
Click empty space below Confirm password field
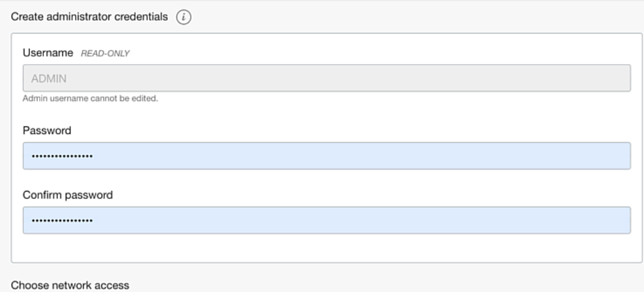[x=327, y=249]
